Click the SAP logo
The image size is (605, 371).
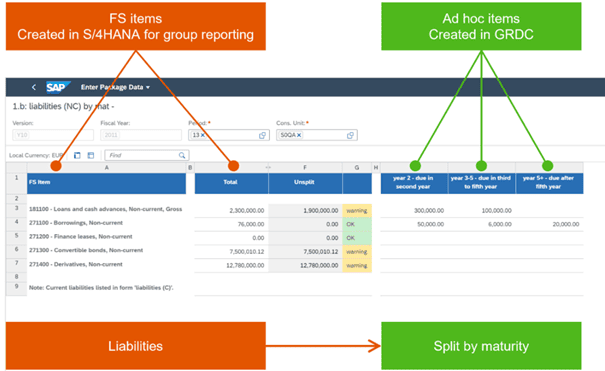pyautogui.click(x=58, y=87)
